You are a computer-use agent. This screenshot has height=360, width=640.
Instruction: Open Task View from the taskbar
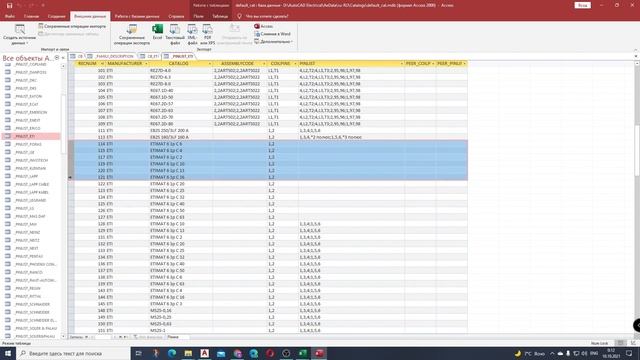point(139,353)
